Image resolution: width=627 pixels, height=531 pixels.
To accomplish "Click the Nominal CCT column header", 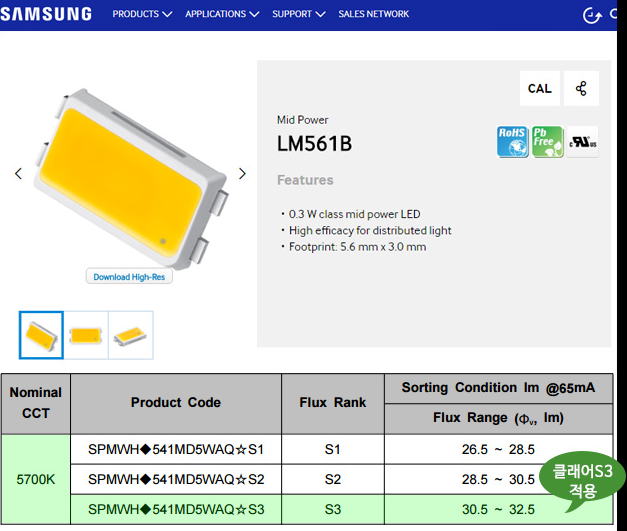I will [x=36, y=403].
